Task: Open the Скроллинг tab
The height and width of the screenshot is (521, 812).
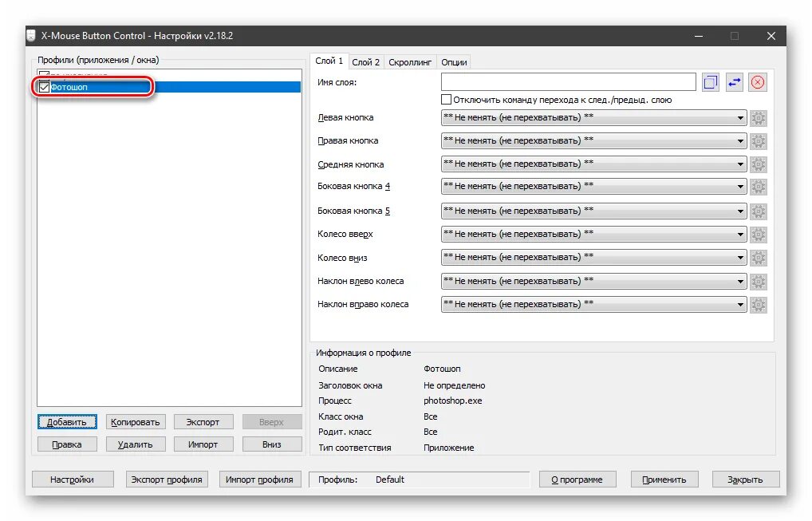Action: point(410,62)
